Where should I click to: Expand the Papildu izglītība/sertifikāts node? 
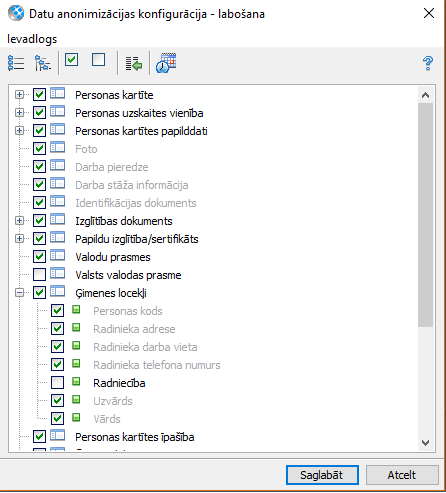tap(19, 239)
